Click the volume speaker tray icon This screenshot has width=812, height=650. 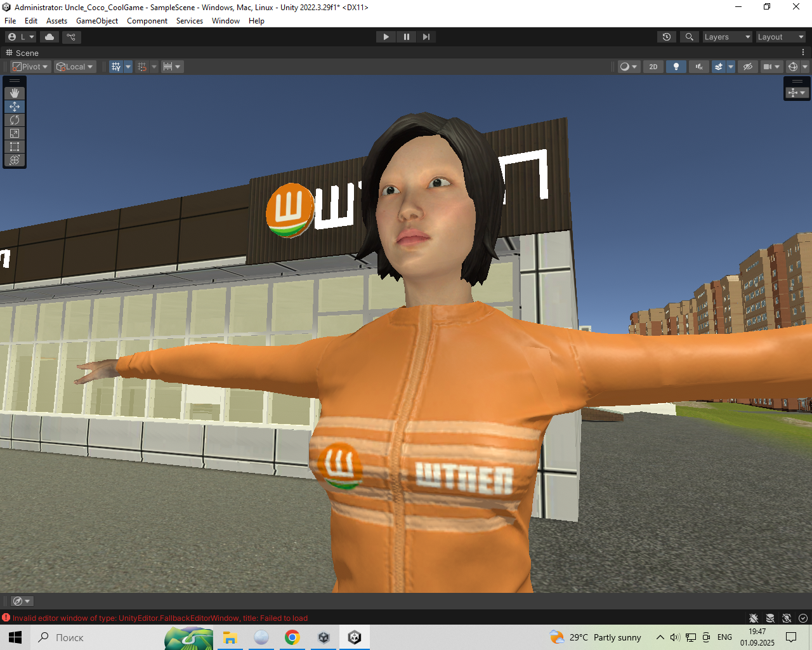[675, 637]
